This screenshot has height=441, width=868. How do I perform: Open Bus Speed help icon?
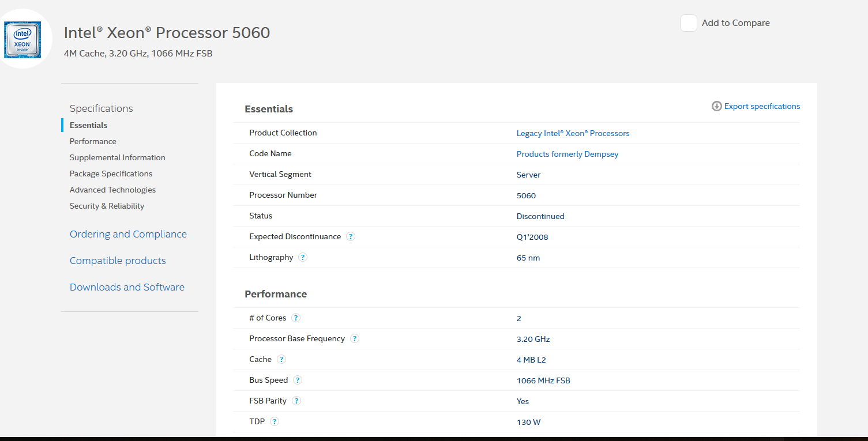pos(298,380)
